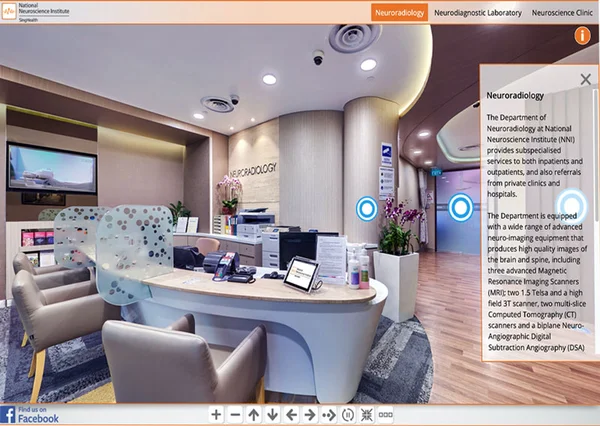Switch to the Neuroradiology tab
The width and height of the screenshot is (600, 426).
[400, 12]
